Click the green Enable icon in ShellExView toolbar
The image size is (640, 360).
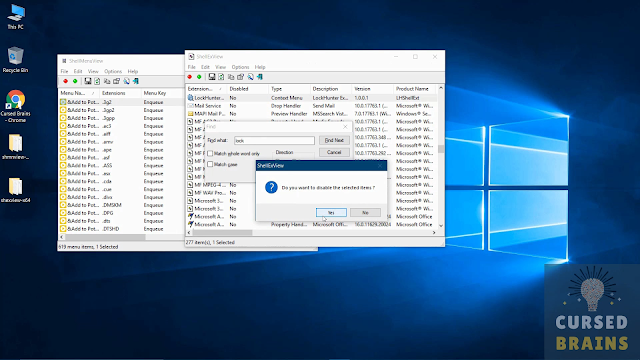[199, 77]
